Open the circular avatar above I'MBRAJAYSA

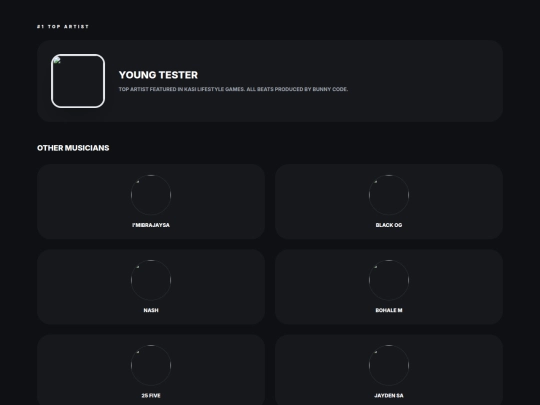[151, 195]
